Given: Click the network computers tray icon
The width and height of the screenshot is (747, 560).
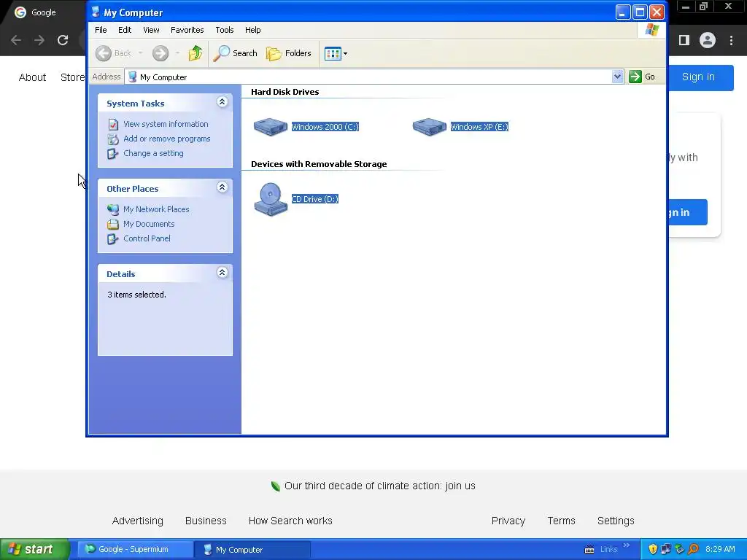Looking at the screenshot, I should 665,550.
